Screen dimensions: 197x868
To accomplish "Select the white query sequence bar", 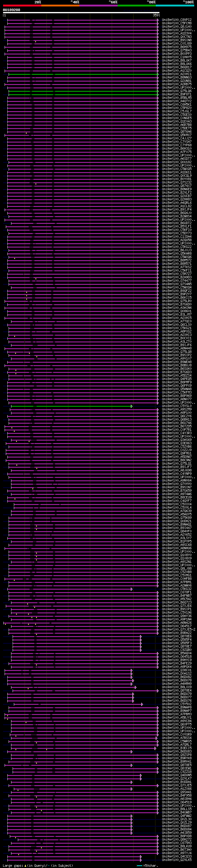I will pos(81,12).
